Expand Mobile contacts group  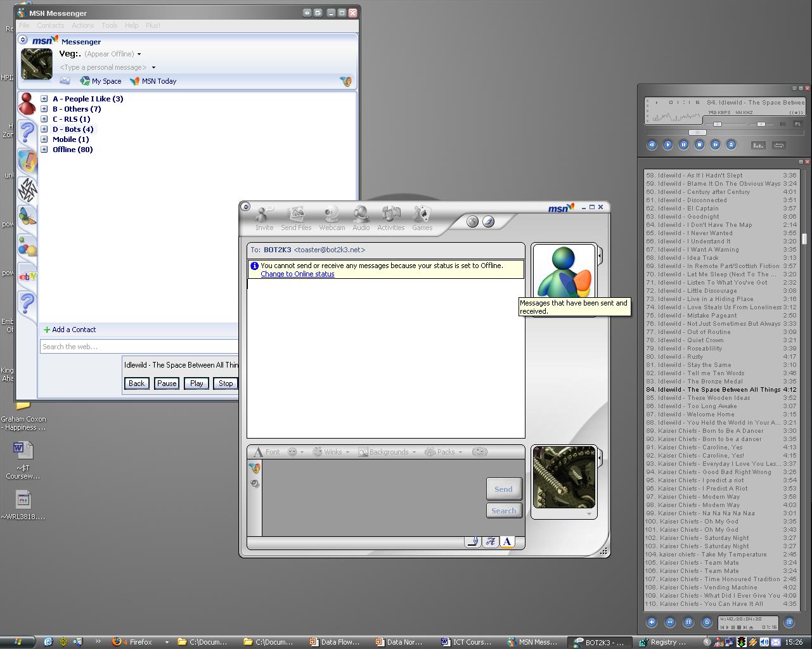point(44,139)
